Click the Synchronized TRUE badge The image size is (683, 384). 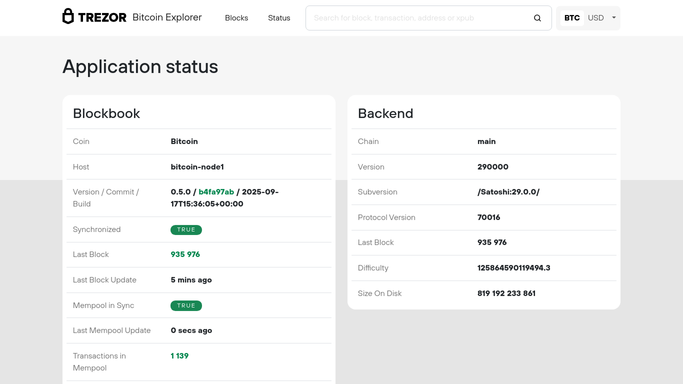click(186, 229)
